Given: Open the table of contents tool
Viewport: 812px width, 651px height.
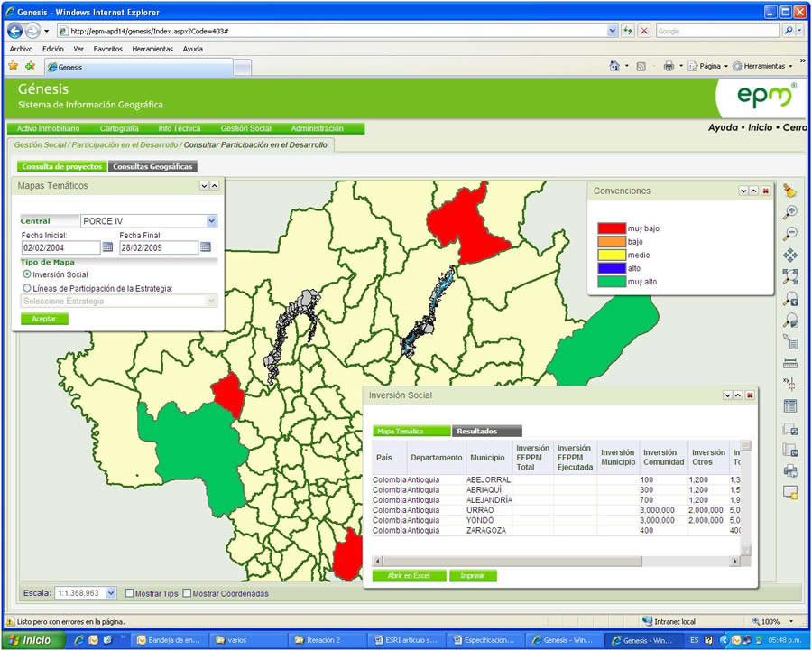Looking at the screenshot, I should click(x=790, y=405).
